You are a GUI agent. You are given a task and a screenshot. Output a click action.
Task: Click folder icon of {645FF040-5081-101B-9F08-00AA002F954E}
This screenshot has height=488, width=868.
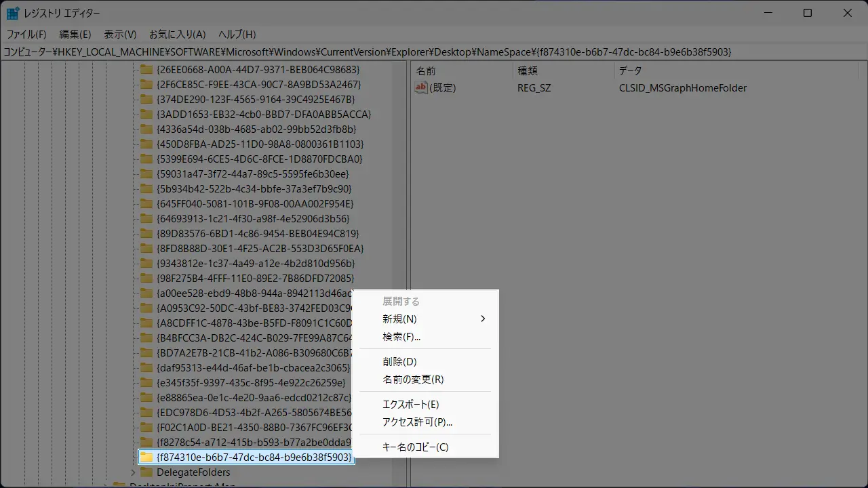(146, 204)
